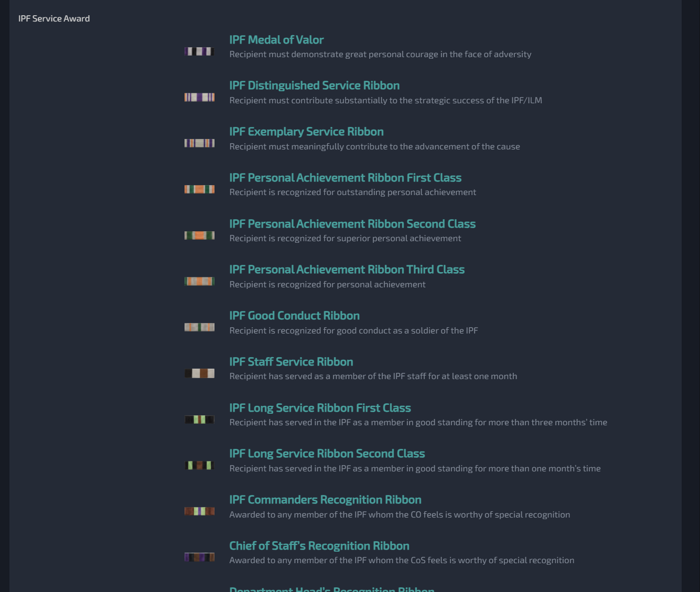700x592 pixels.
Task: Open the IPF Staff Service Ribbon title
Action: [291, 362]
